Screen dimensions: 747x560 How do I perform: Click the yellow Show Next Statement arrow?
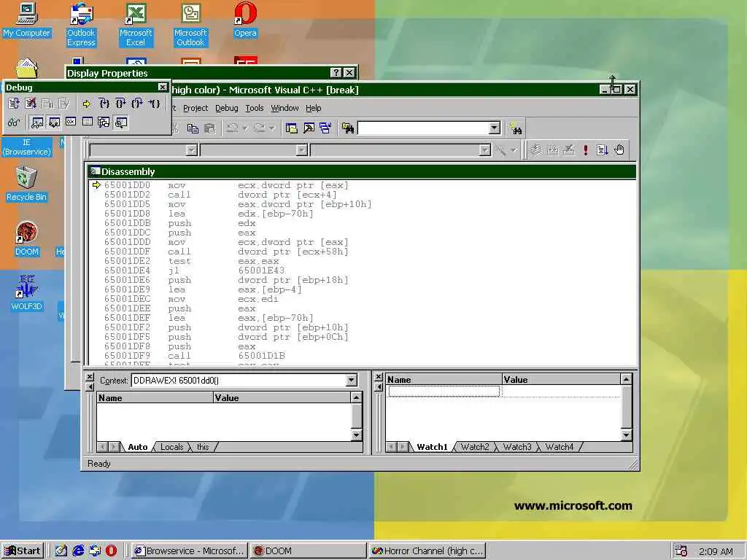[x=86, y=104]
